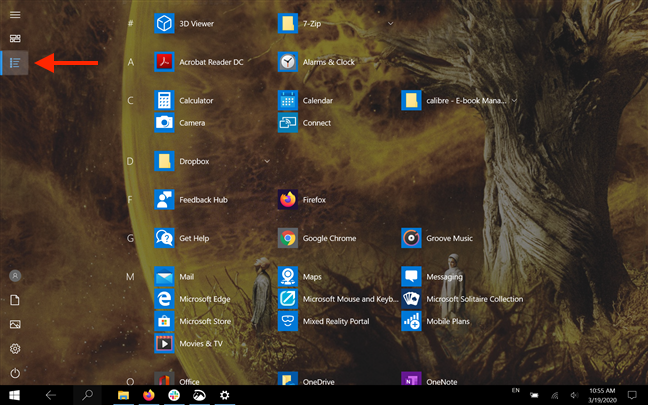Screen dimensions: 648x405
Task: Open the Action Center notifications
Action: tap(632, 395)
